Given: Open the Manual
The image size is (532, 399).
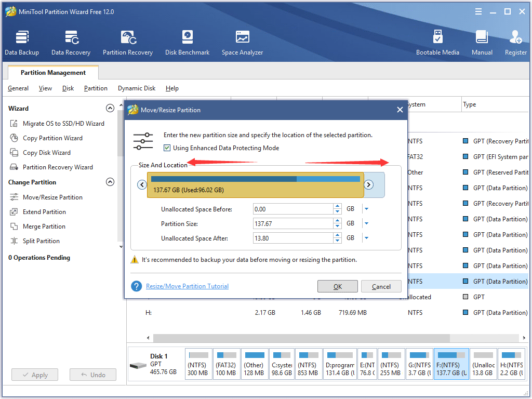Looking at the screenshot, I should tap(482, 42).
